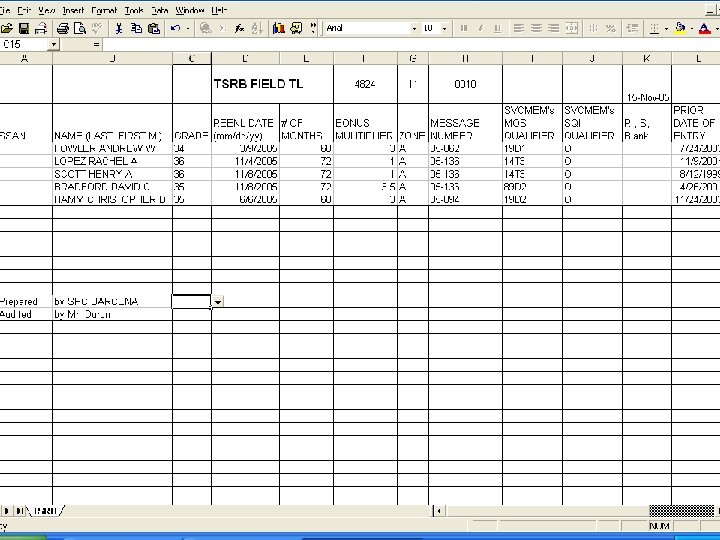Open the cell C15 validation dropdown arrow
Viewport: 720px width, 540px height.
pyautogui.click(x=217, y=302)
